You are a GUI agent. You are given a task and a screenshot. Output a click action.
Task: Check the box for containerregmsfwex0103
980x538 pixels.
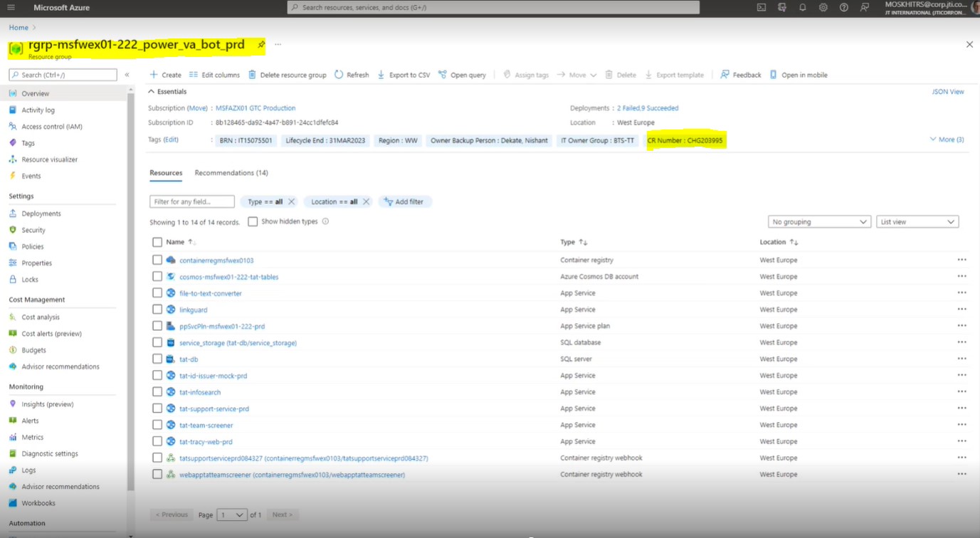click(x=157, y=260)
